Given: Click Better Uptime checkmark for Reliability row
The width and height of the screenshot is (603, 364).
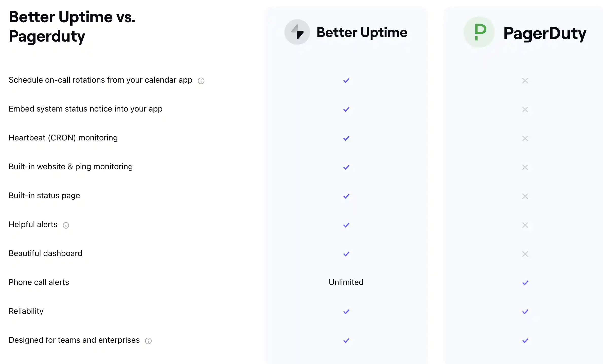Looking at the screenshot, I should point(346,312).
